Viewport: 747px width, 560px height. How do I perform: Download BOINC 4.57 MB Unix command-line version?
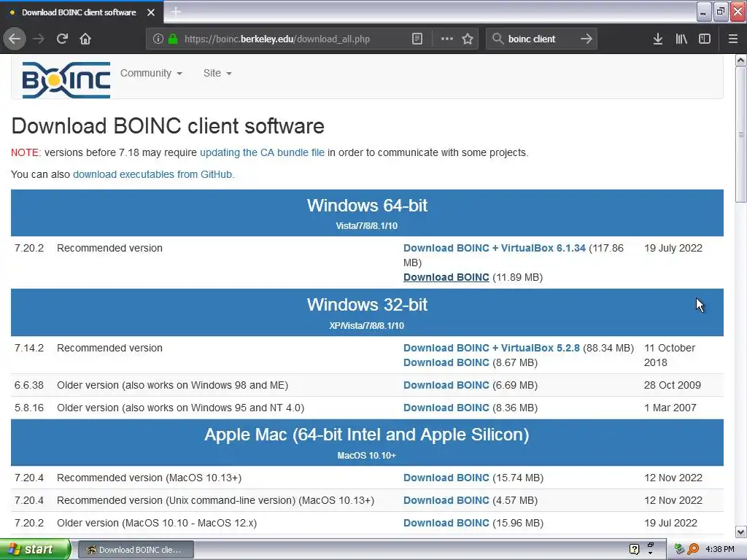coord(446,500)
